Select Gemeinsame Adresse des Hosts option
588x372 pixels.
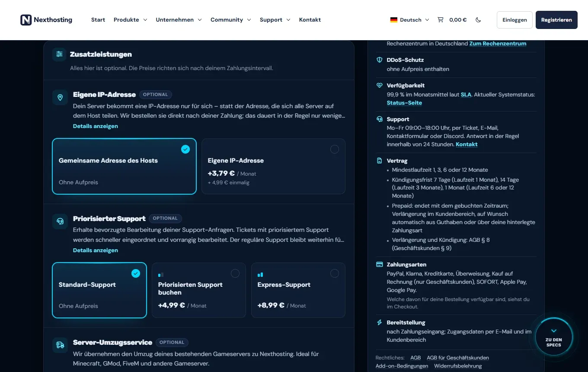click(x=124, y=167)
